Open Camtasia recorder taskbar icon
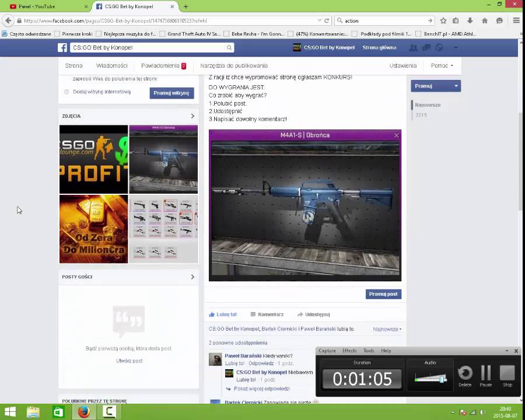Image resolution: width=525 pixels, height=420 pixels. (109, 412)
